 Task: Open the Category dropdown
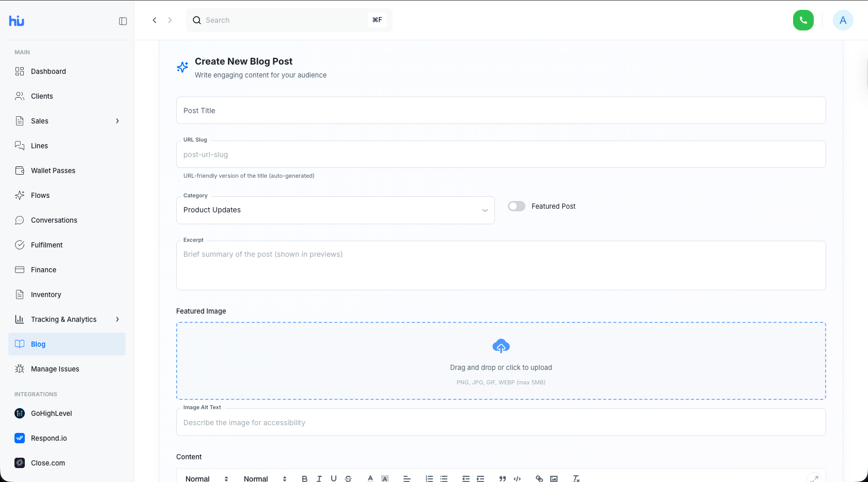click(335, 210)
